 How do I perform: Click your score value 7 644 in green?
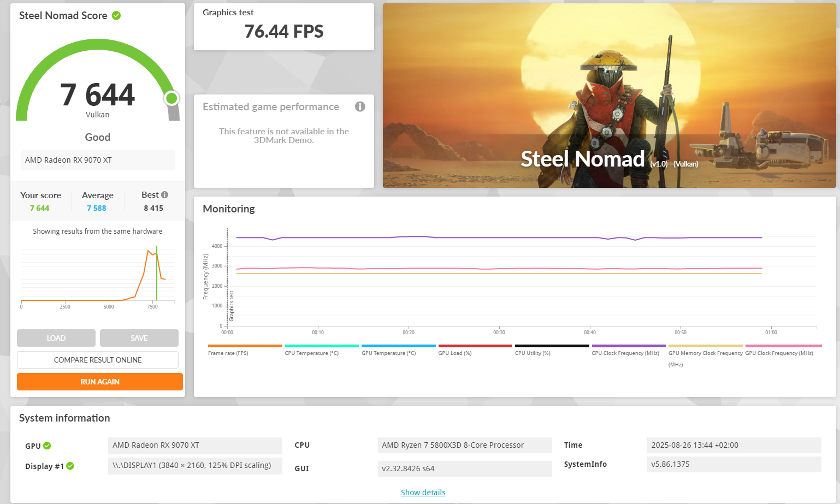[x=39, y=208]
